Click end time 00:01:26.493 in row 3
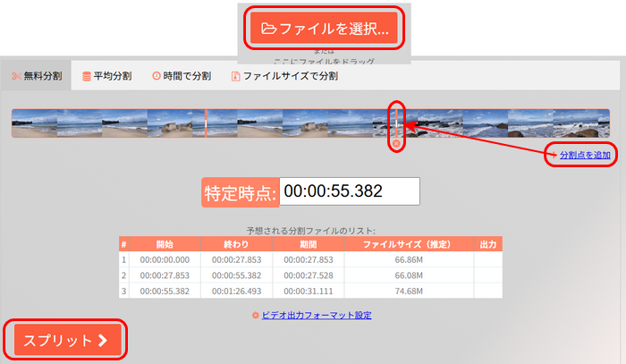Viewport: 626px width, 364px height. (236, 291)
